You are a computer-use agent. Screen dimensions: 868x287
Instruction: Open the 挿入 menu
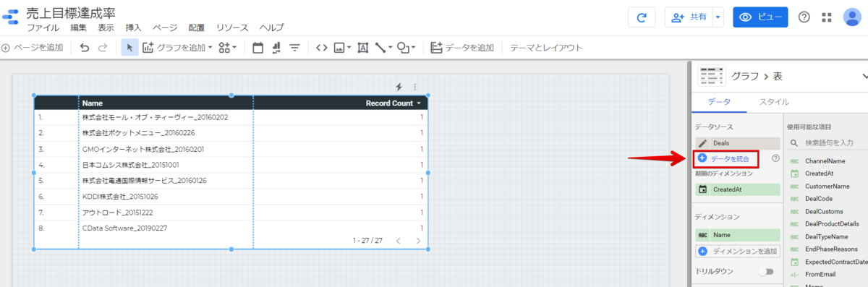pos(134,28)
